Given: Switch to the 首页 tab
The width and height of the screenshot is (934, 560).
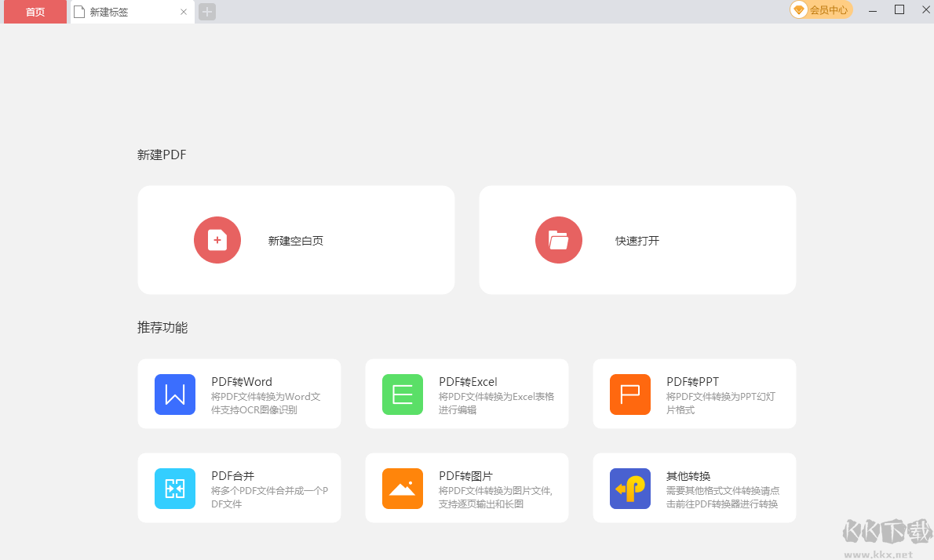Looking at the screenshot, I should coord(35,12).
